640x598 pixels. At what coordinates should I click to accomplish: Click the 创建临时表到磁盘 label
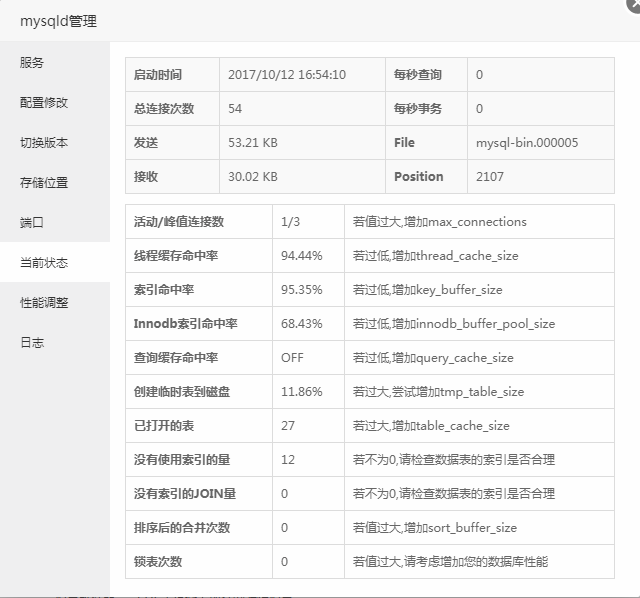182,391
